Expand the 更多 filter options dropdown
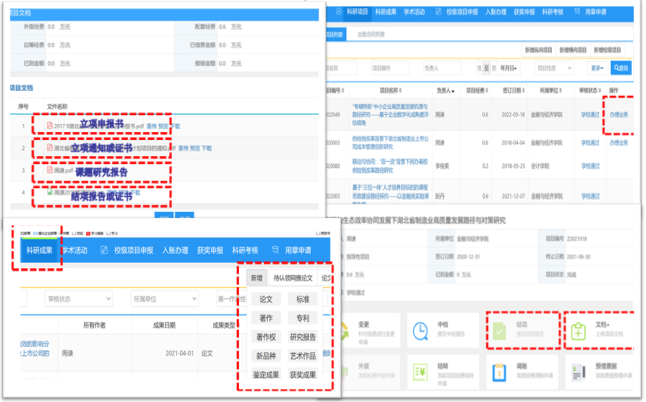 pyautogui.click(x=597, y=68)
